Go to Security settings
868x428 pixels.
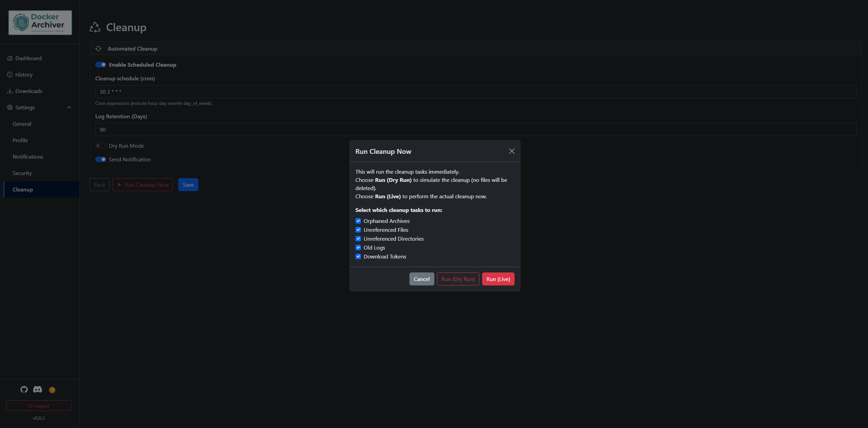click(22, 173)
